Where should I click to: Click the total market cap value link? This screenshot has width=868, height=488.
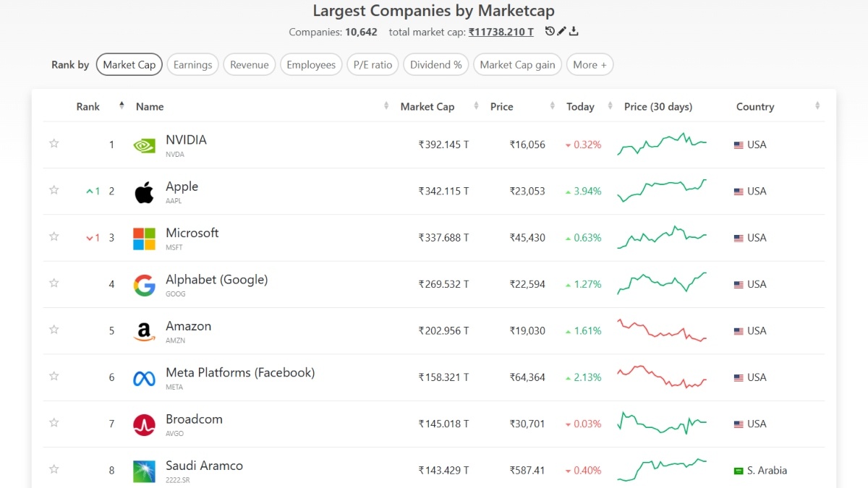(501, 32)
